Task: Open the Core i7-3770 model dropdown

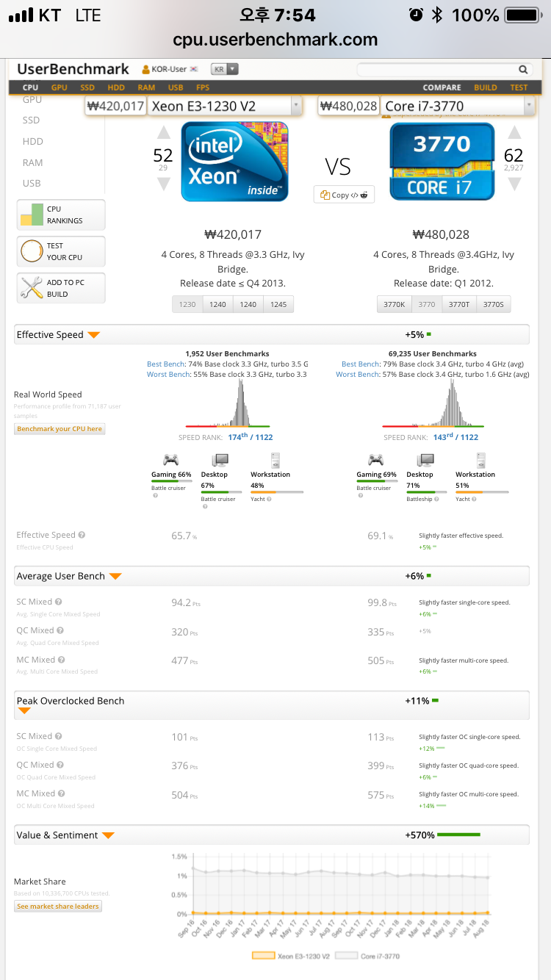Action: coord(458,107)
